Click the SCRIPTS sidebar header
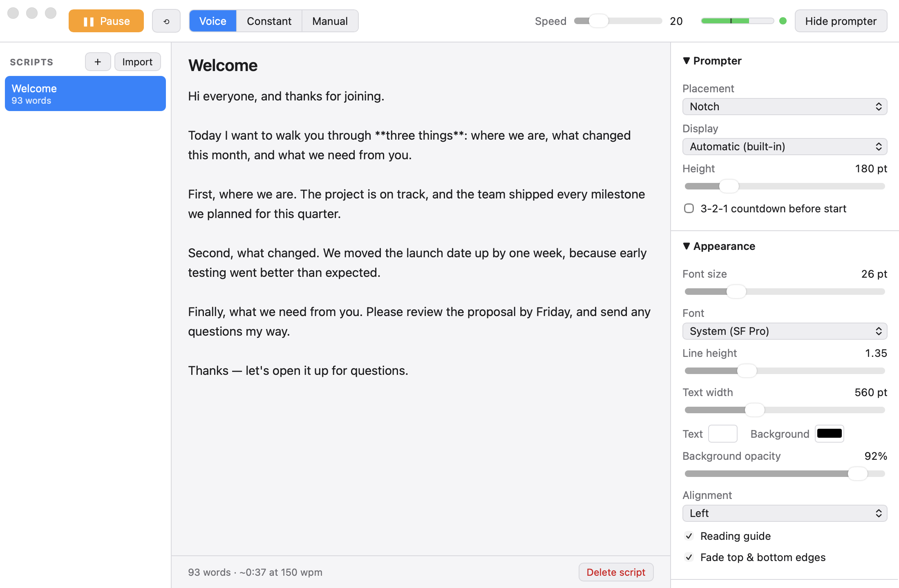The width and height of the screenshot is (899, 588). click(31, 62)
